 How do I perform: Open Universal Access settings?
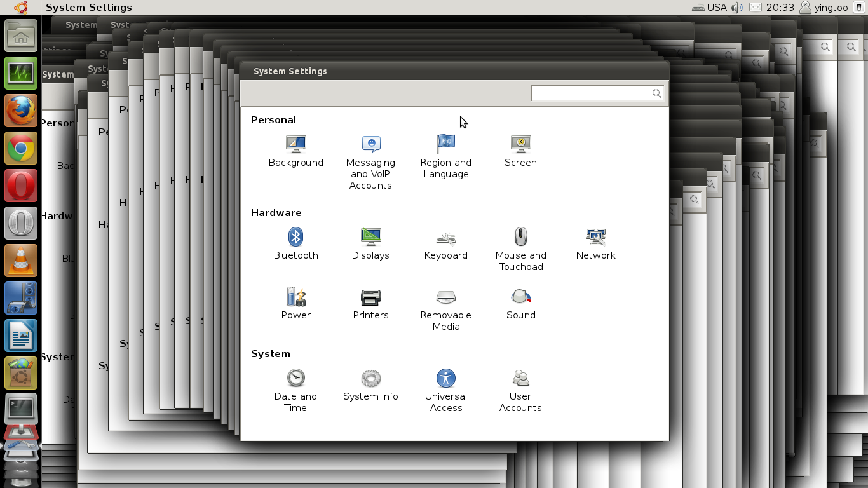445,391
